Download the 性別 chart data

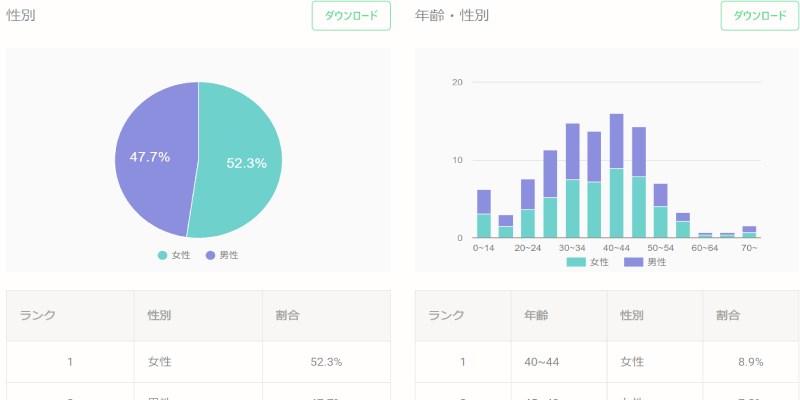(x=351, y=16)
